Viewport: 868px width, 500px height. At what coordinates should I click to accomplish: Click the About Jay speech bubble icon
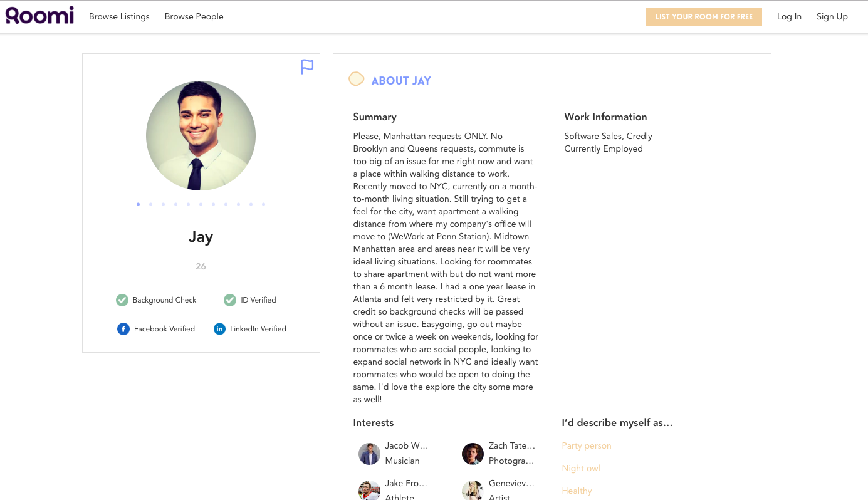356,79
